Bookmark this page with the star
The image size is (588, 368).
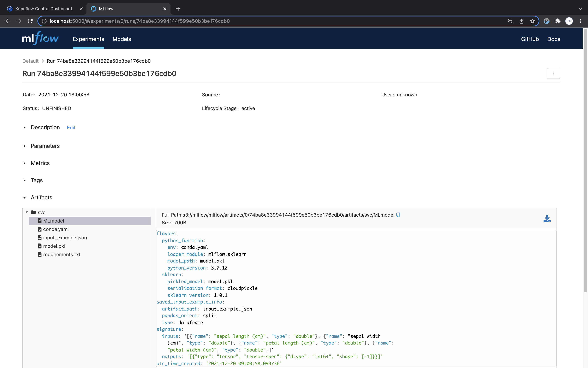pyautogui.click(x=533, y=21)
